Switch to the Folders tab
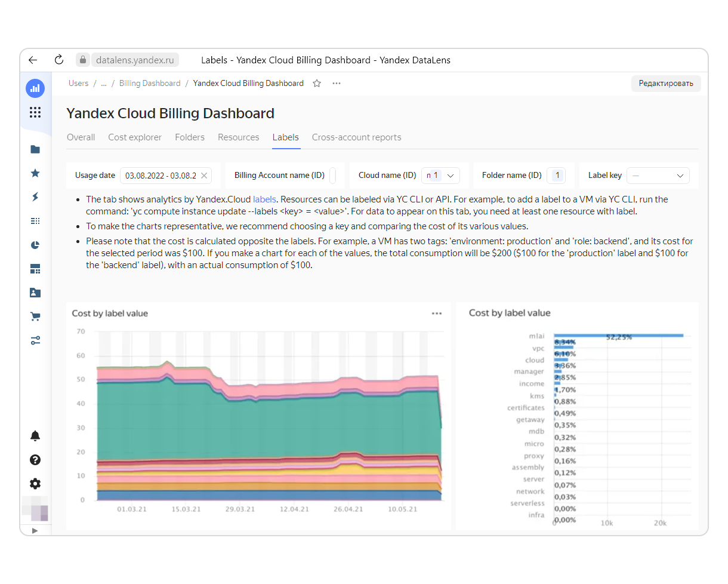The height and width of the screenshot is (584, 728). [x=190, y=137]
